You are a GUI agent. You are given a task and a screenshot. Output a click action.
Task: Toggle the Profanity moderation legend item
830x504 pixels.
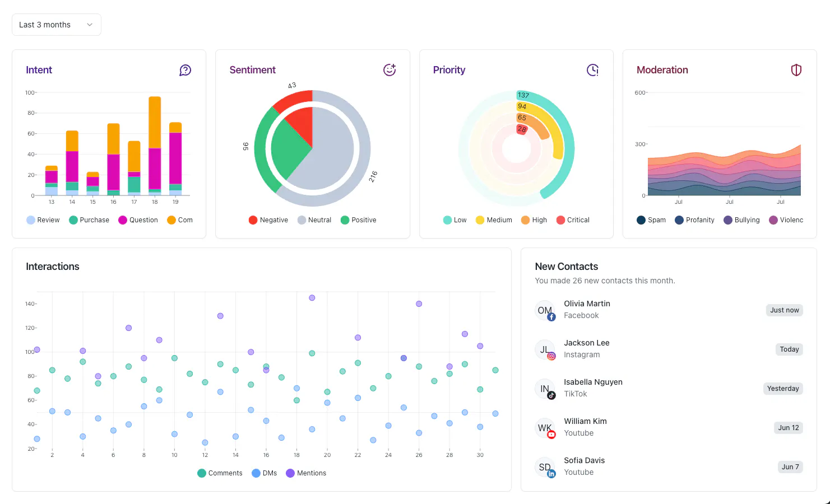tap(695, 220)
